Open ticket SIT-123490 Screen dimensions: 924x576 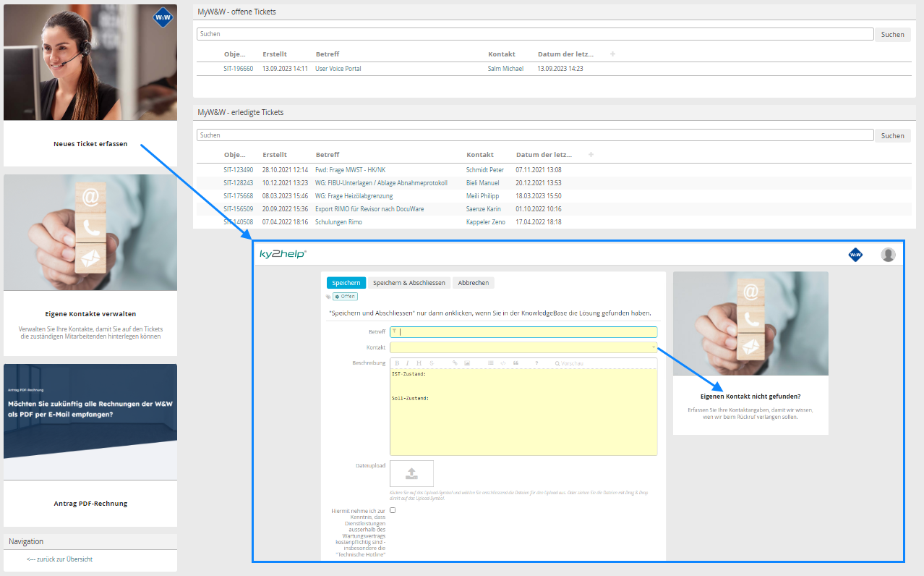[239, 170]
